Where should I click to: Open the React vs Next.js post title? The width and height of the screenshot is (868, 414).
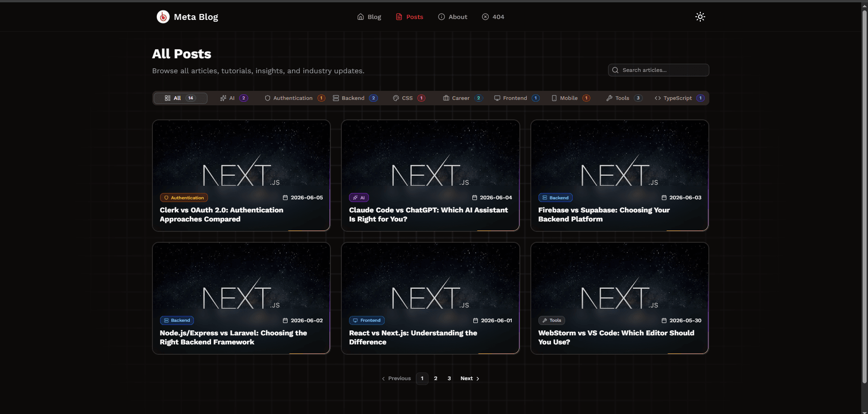click(413, 338)
